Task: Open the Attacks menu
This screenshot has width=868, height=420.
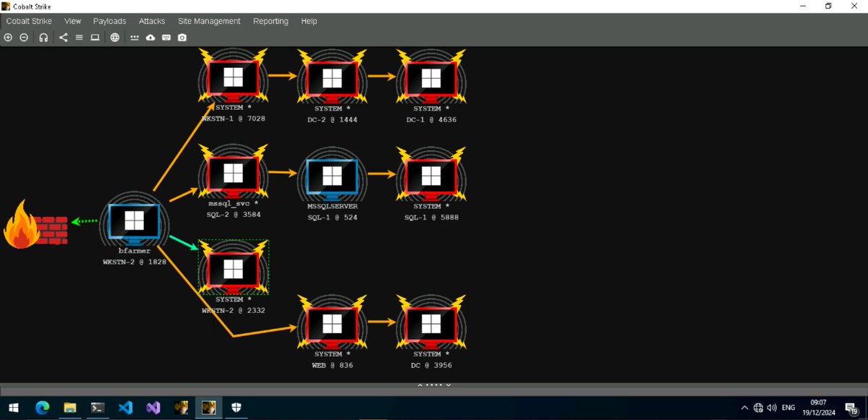Action: (152, 21)
